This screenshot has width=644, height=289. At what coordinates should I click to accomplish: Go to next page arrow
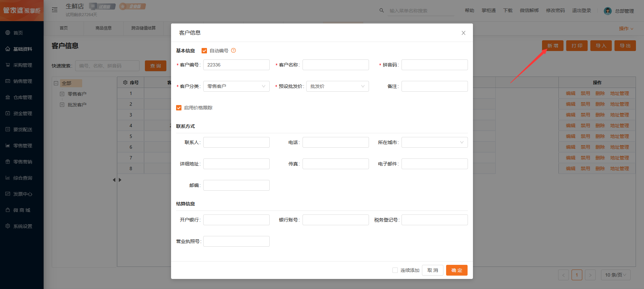(x=590, y=275)
